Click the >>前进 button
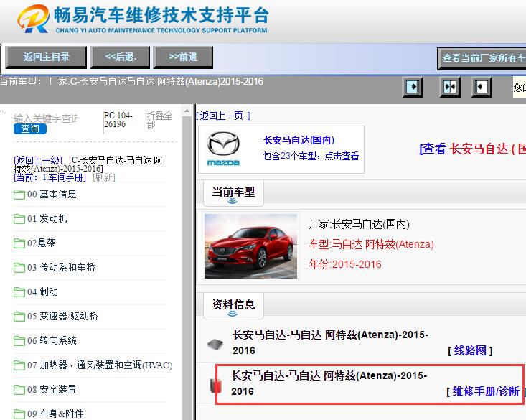 click(x=183, y=57)
